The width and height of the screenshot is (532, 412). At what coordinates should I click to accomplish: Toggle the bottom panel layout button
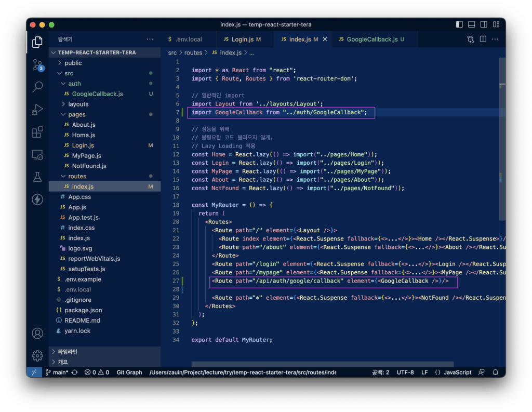[472, 24]
